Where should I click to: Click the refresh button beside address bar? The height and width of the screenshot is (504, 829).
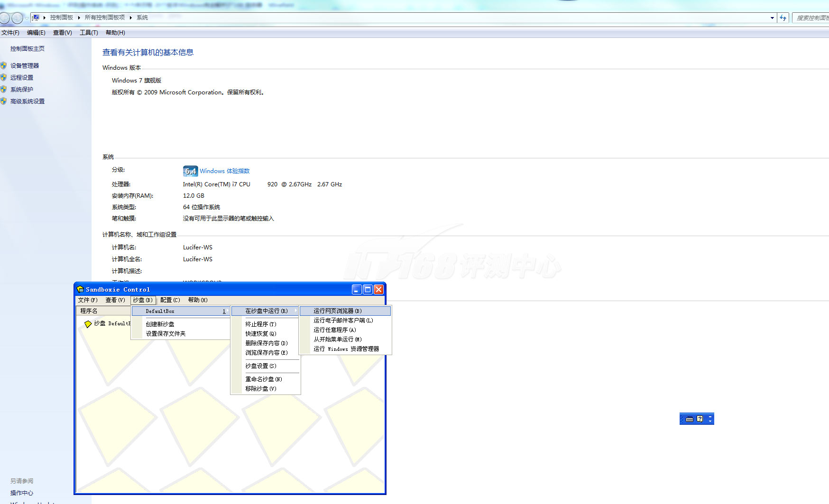pyautogui.click(x=783, y=18)
